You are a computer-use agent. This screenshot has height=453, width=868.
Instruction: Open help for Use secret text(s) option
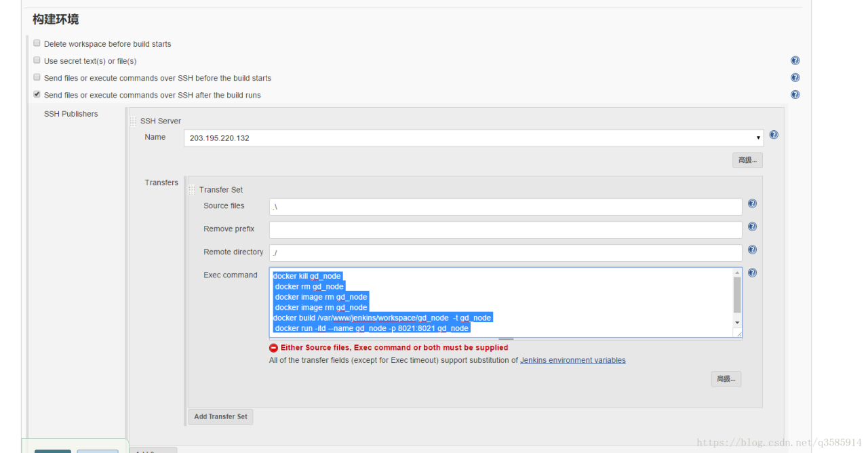[795, 61]
